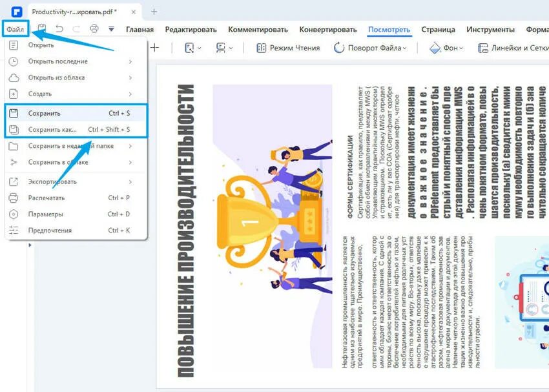Click the PDFelement app logo
549x392 pixels.
pyautogui.click(x=16, y=12)
